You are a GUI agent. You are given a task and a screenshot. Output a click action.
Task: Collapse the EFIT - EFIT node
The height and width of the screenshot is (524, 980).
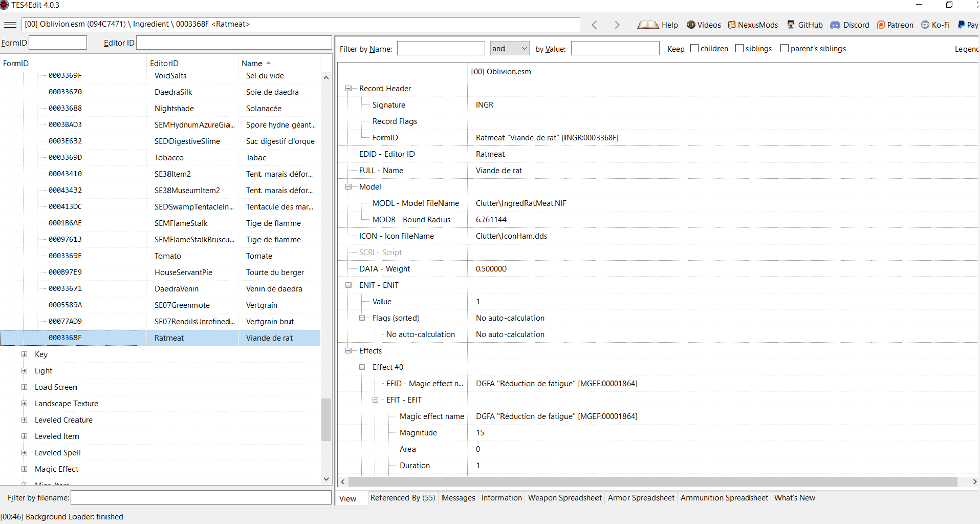(376, 400)
